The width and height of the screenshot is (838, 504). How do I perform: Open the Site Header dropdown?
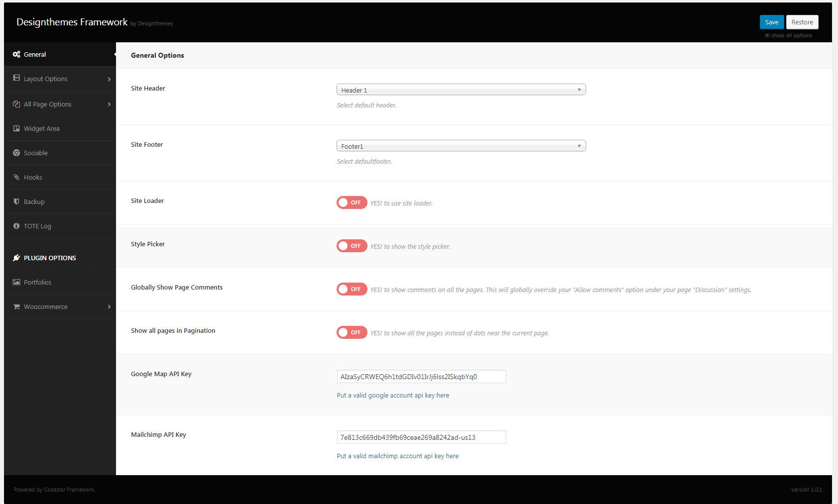(461, 90)
